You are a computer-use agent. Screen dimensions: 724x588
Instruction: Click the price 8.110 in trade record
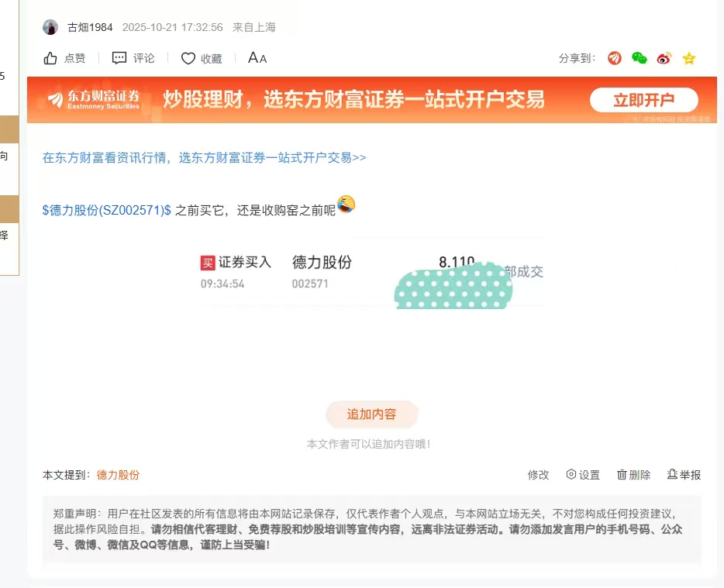click(x=457, y=262)
